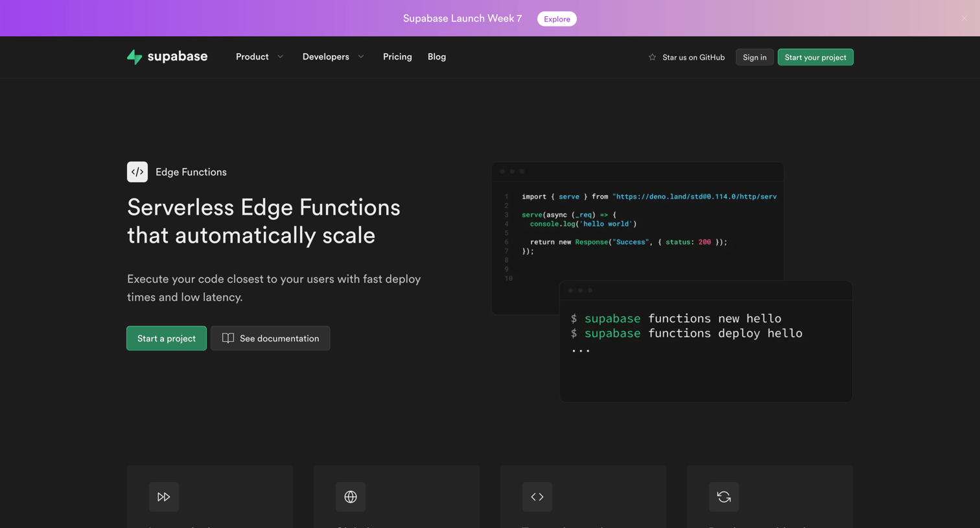980x528 pixels.
Task: Click the green Start a project button
Action: 167,338
